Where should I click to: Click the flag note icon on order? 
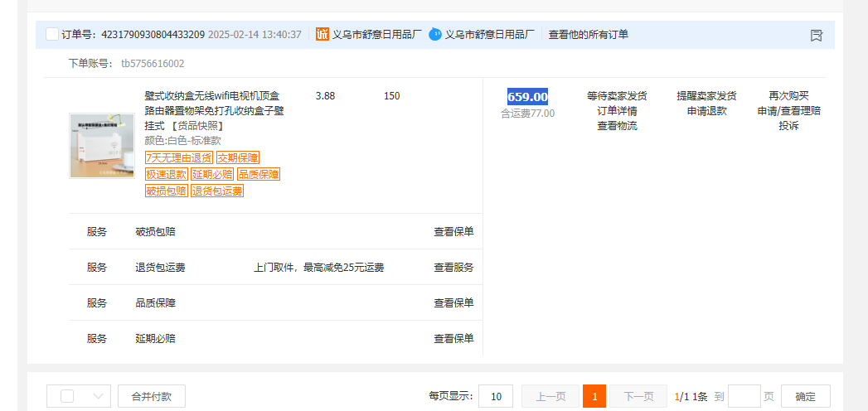coord(816,35)
